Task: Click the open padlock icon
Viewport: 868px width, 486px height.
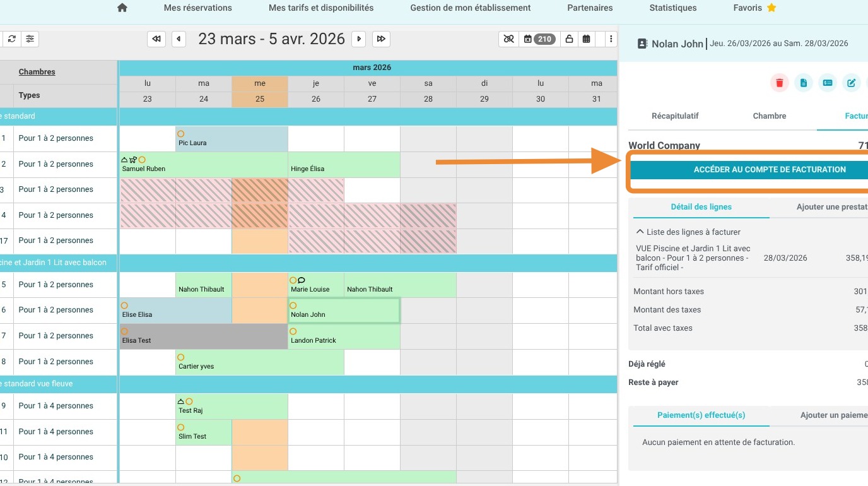Action: coord(569,39)
